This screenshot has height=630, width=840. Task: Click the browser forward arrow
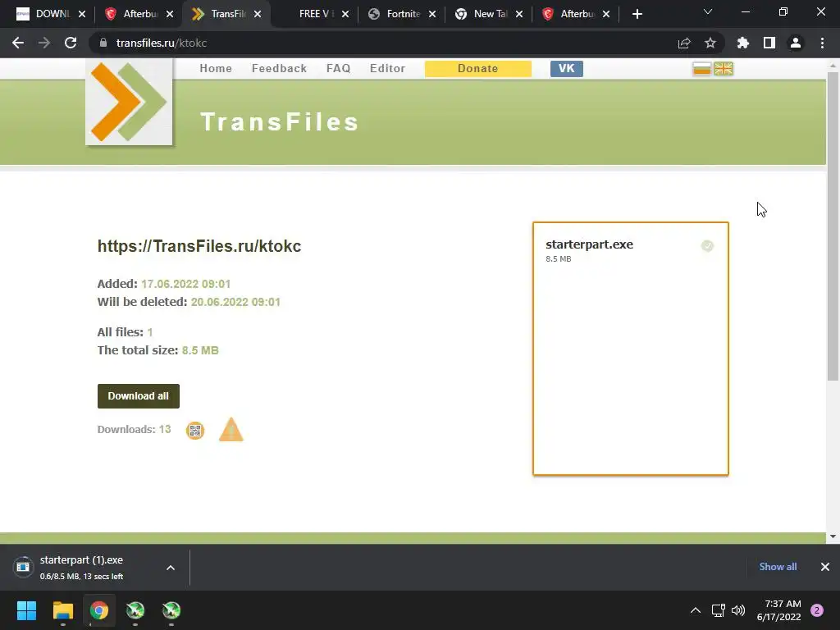[x=44, y=43]
